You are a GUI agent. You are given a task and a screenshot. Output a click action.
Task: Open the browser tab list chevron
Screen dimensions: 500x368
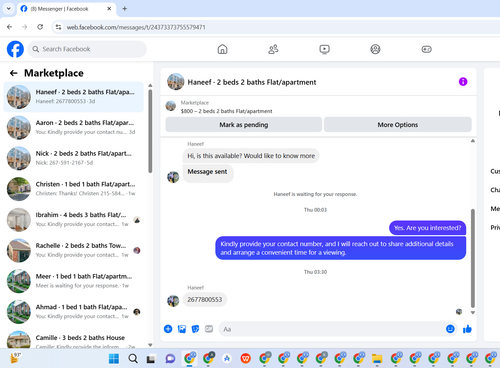coord(9,9)
